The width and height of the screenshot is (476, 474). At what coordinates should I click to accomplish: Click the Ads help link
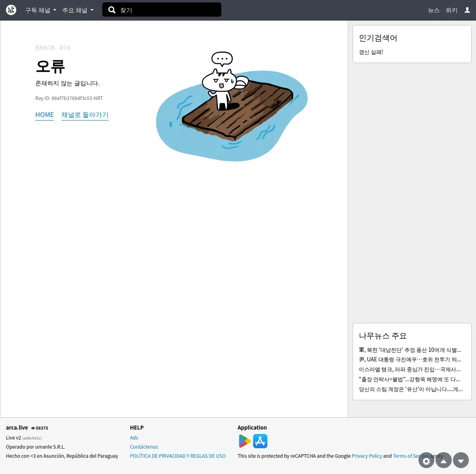pos(134,438)
